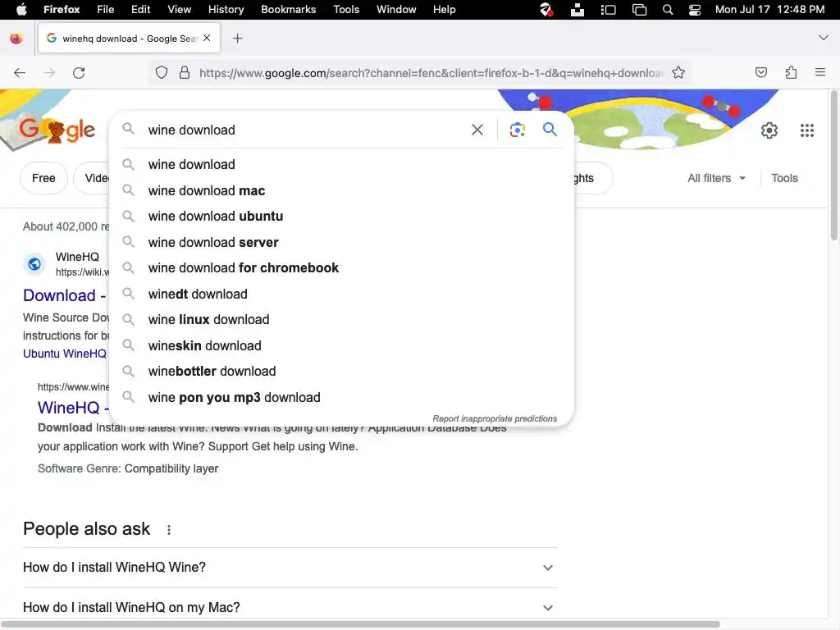Open the Extensions puzzle icon
Image resolution: width=840 pixels, height=630 pixels.
pos(791,72)
